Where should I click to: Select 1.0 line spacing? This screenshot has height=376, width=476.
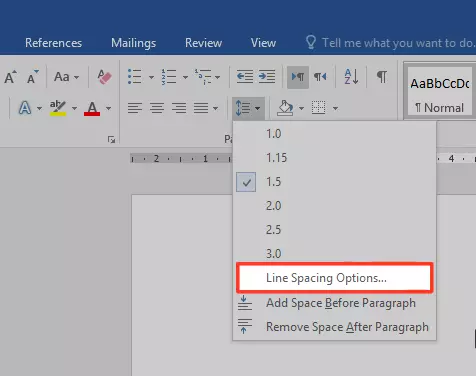click(334, 134)
